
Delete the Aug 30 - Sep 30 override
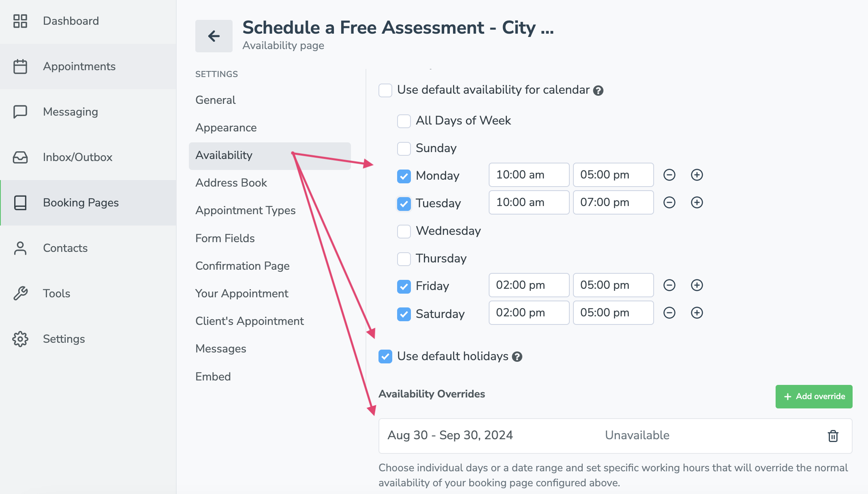(833, 436)
